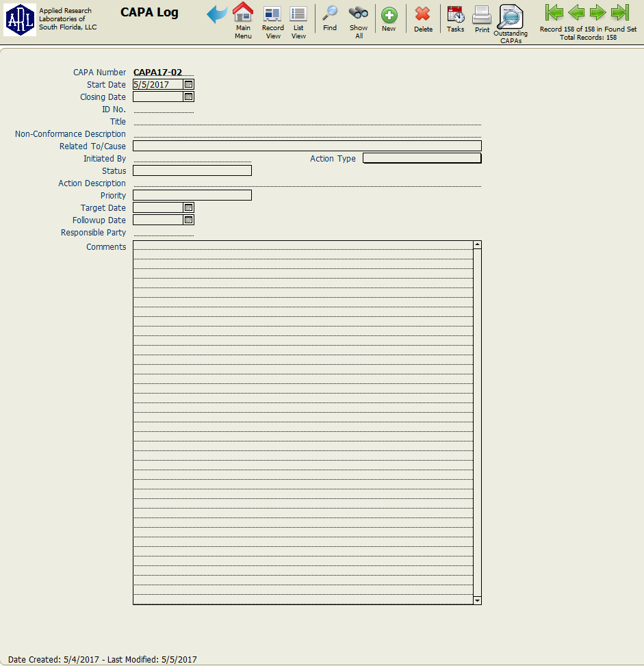644x666 pixels.
Task: Click into the Followup Date field
Action: tap(158, 220)
